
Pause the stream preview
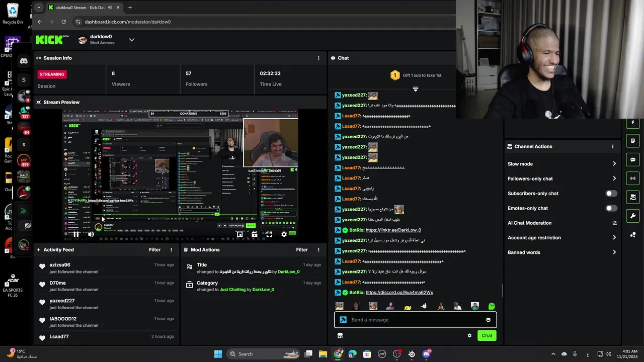point(75,234)
